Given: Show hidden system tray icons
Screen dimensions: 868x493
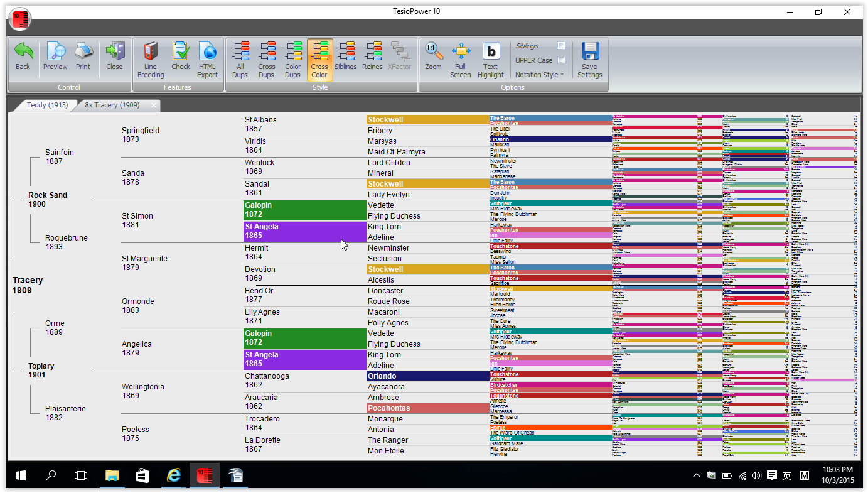Looking at the screenshot, I should pyautogui.click(x=696, y=476).
